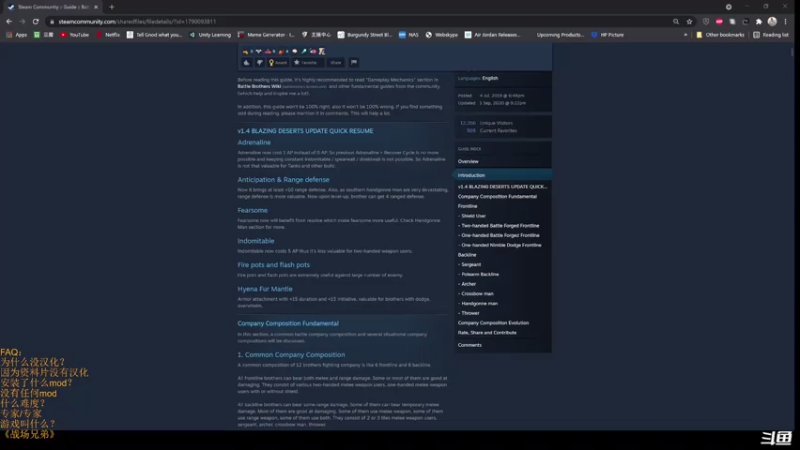Open a new browser tab
This screenshot has height=450, width=800.
(x=111, y=7)
